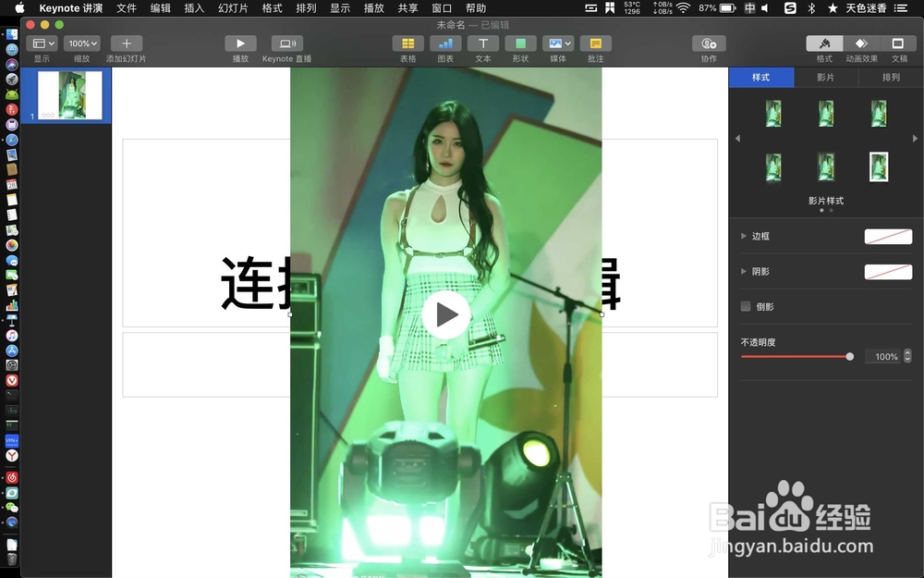Open Calendar icon in the dock
Viewport: 924px width, 578px height.
pyautogui.click(x=12, y=185)
